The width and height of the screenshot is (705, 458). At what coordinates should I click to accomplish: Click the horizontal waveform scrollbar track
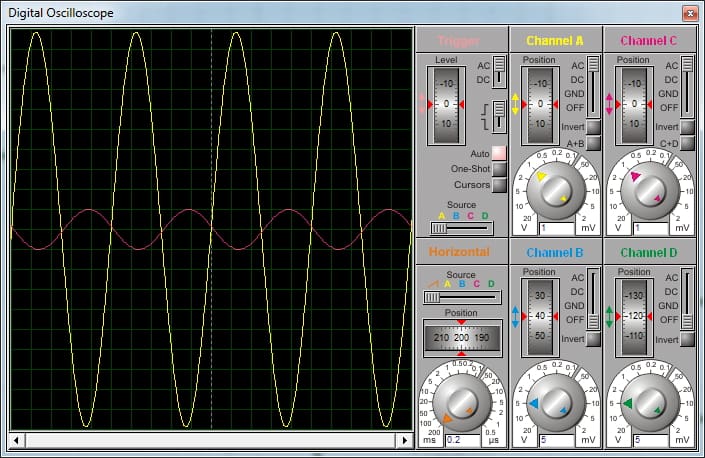(x=210, y=440)
